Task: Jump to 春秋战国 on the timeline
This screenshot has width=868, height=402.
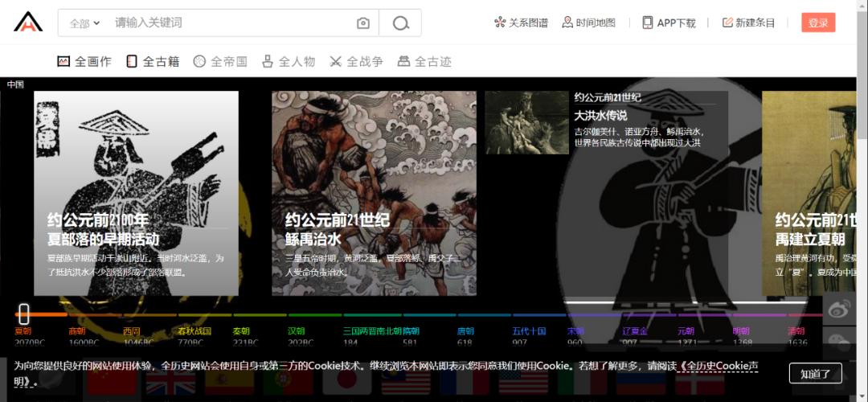Action: tap(194, 331)
